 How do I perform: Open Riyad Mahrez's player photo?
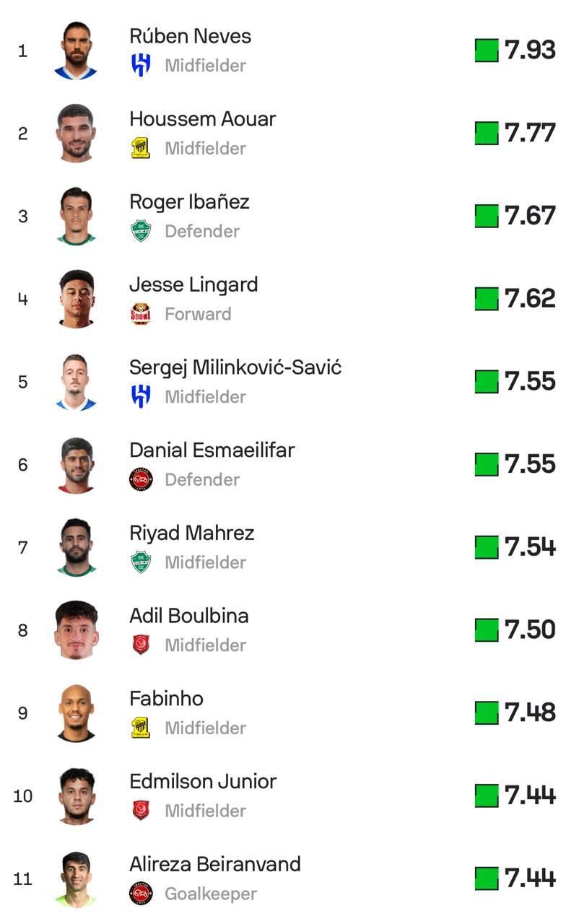click(76, 547)
